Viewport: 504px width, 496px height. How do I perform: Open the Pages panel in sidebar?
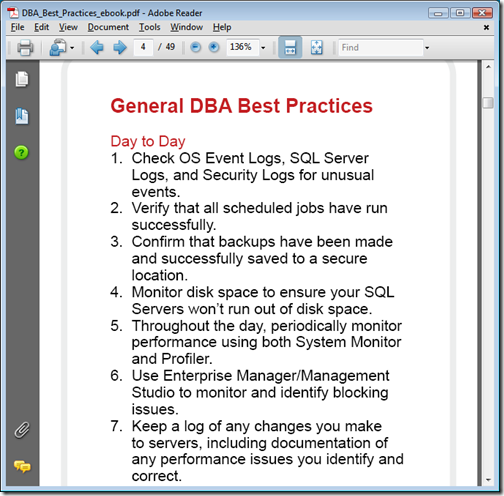coord(22,79)
